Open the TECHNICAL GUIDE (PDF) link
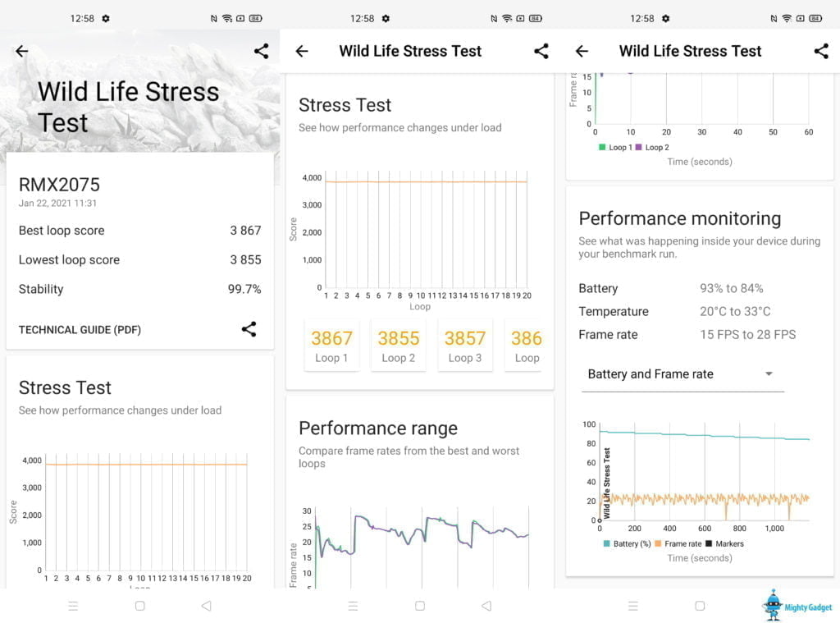Viewport: 840px width, 623px height. point(80,330)
